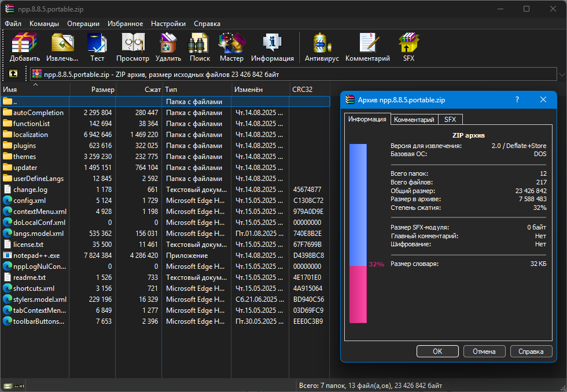Screen dimensions: 567x392
Task: Click the drive icon in status bar
Action: [8, 386]
